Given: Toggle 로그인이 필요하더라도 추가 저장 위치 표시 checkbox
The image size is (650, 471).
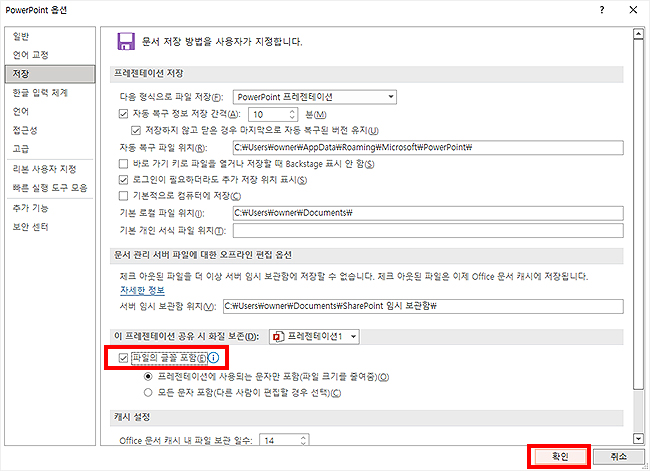Looking at the screenshot, I should [x=123, y=180].
